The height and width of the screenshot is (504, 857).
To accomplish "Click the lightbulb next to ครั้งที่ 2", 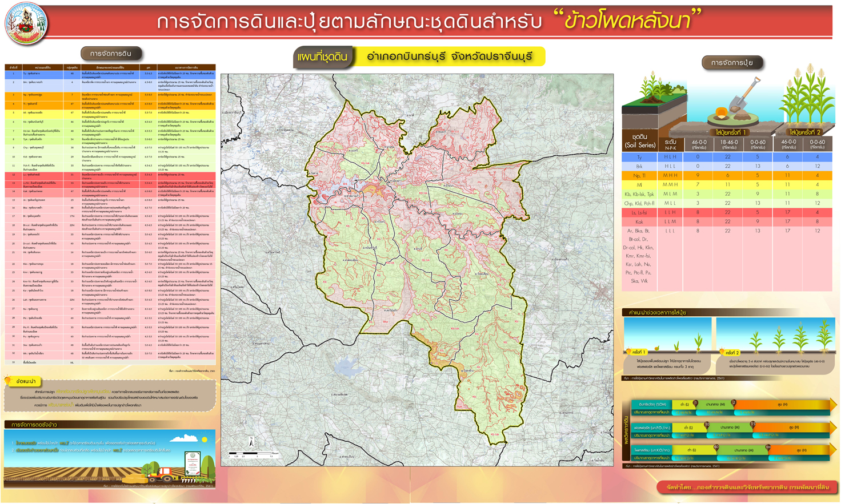I will click(x=722, y=352).
